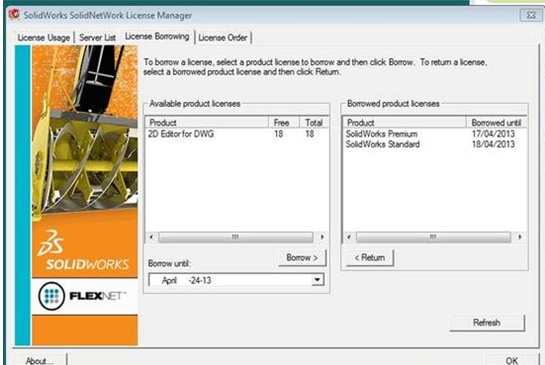Click left scroll arrow in Available licenses list
Image resolution: width=545 pixels, height=365 pixels.
tap(152, 237)
